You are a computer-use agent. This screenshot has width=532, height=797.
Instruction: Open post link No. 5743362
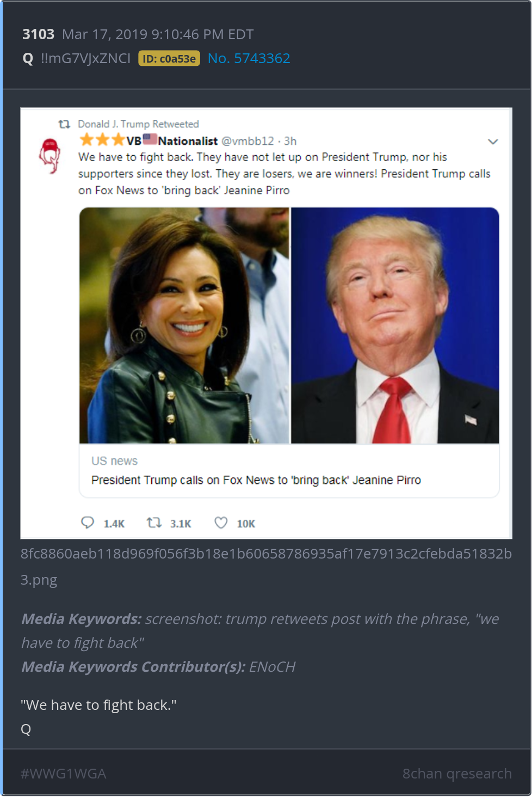tap(249, 58)
